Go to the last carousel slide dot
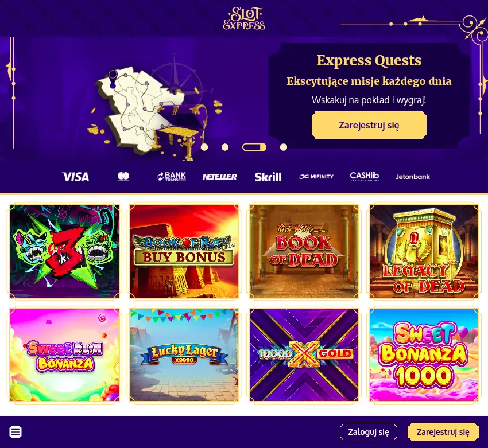Viewport: 488px width, 448px height. [x=284, y=147]
